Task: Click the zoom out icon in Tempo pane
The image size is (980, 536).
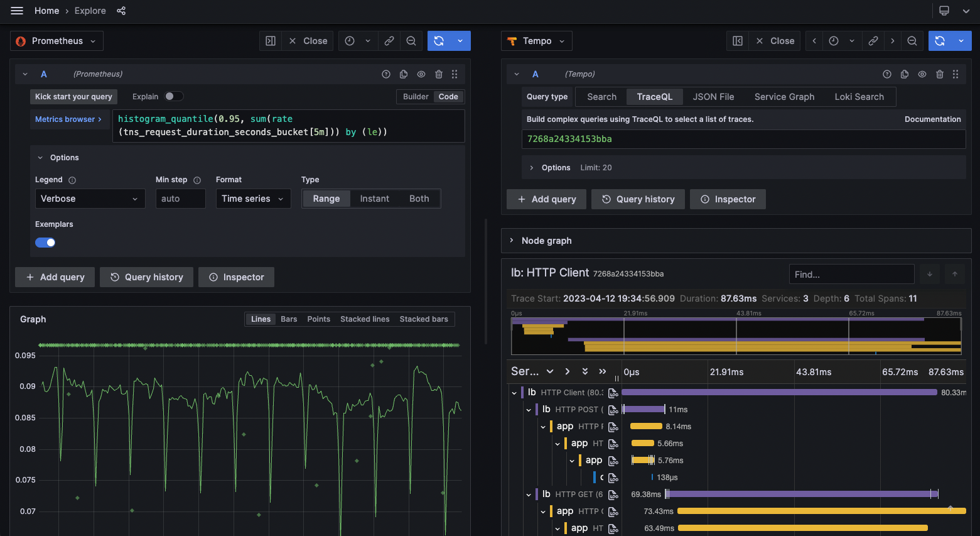Action: point(912,41)
